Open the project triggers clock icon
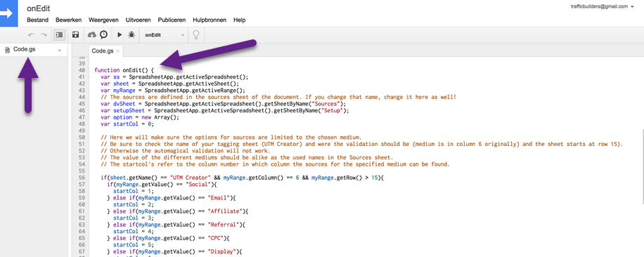This screenshot has width=644, height=257. pos(103,35)
